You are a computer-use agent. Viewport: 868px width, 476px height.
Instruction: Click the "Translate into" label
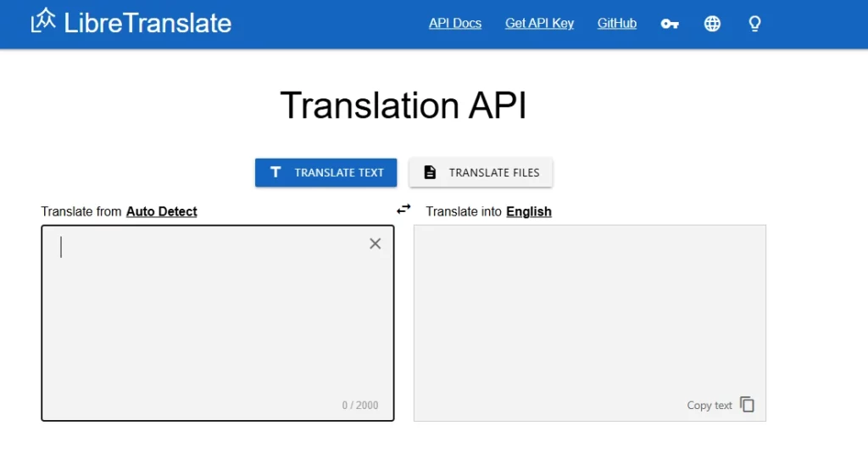[x=464, y=211]
